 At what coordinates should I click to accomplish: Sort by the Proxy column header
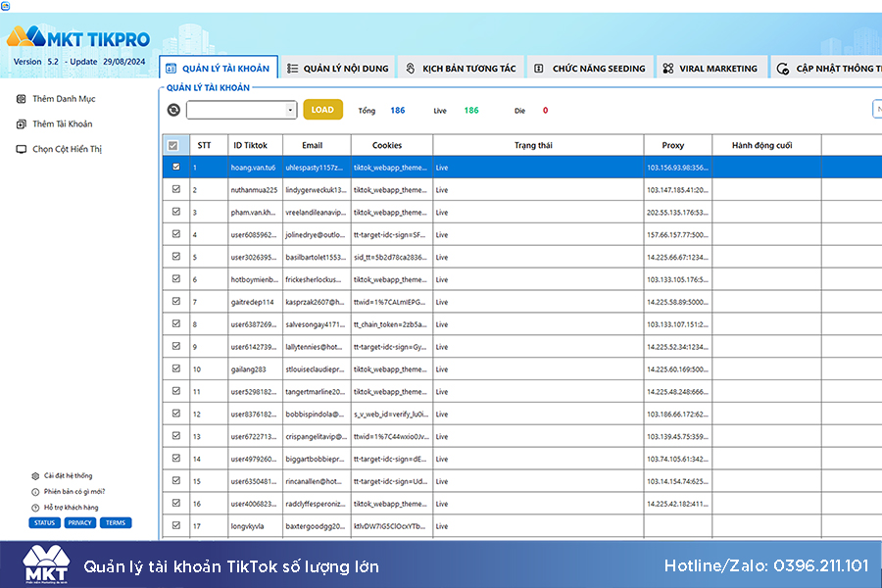click(678, 145)
